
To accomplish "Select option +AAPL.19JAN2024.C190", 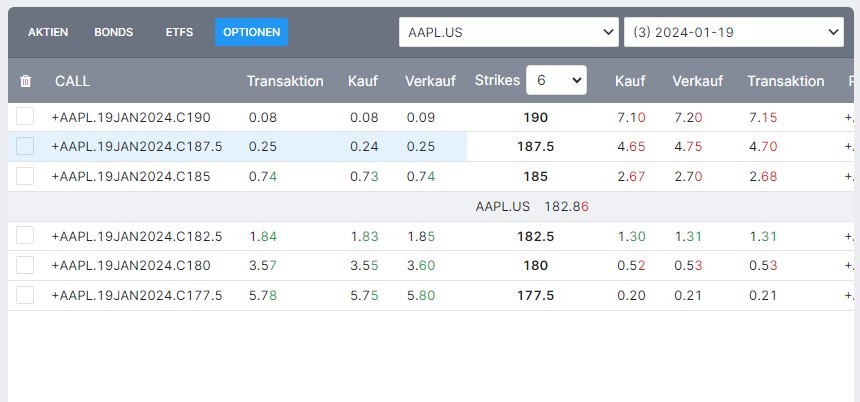I will pos(131,117).
